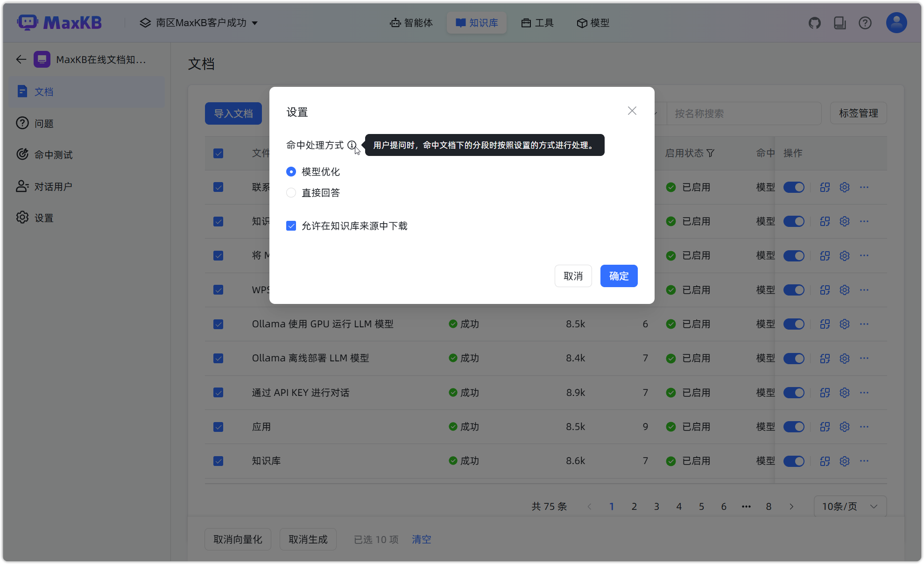The height and width of the screenshot is (564, 924).
Task: Switch to the 智能体 tab
Action: click(x=411, y=22)
